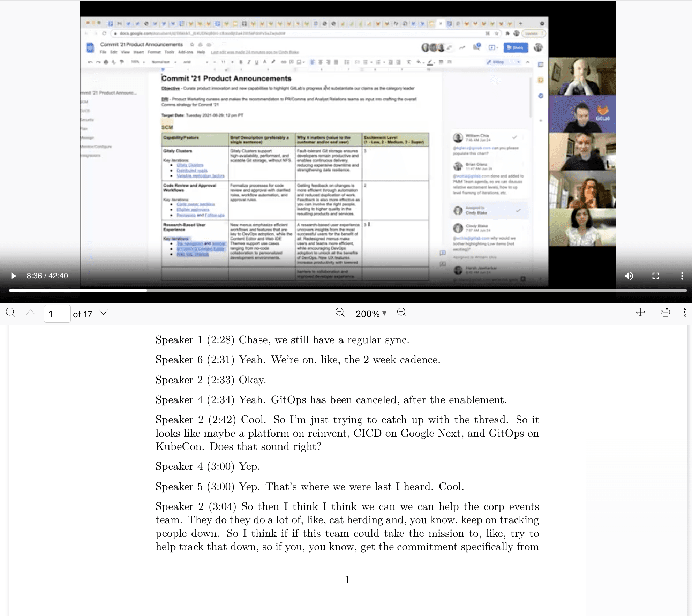Image resolution: width=692 pixels, height=616 pixels.
Task: Click the 8:36 / 42:40 timestamp
Action: [47, 276]
